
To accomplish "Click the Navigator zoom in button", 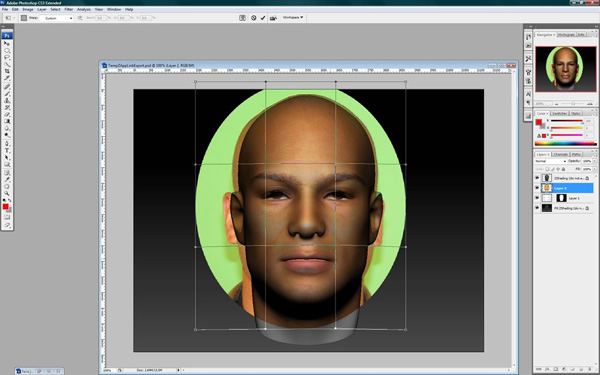I will (x=590, y=104).
